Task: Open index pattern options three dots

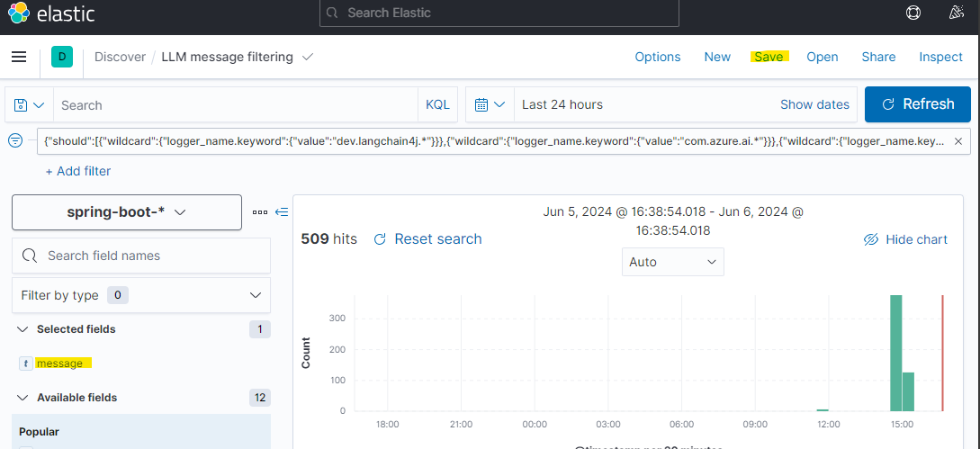Action: coord(260,212)
